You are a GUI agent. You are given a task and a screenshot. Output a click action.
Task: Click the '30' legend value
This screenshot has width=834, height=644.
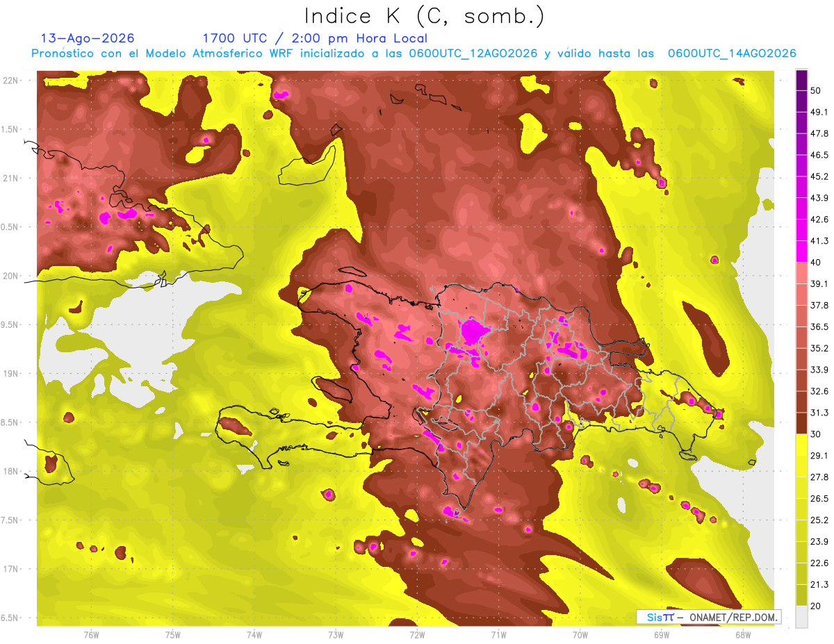point(816,434)
